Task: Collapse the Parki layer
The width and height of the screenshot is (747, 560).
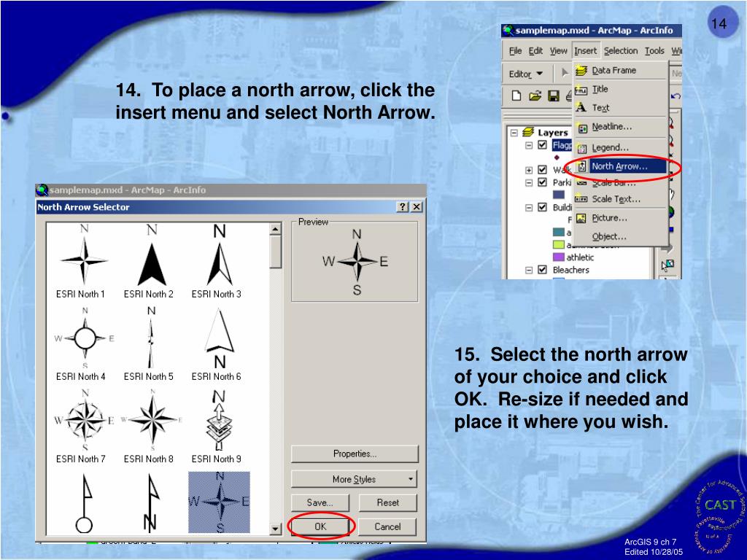Action: (529, 182)
